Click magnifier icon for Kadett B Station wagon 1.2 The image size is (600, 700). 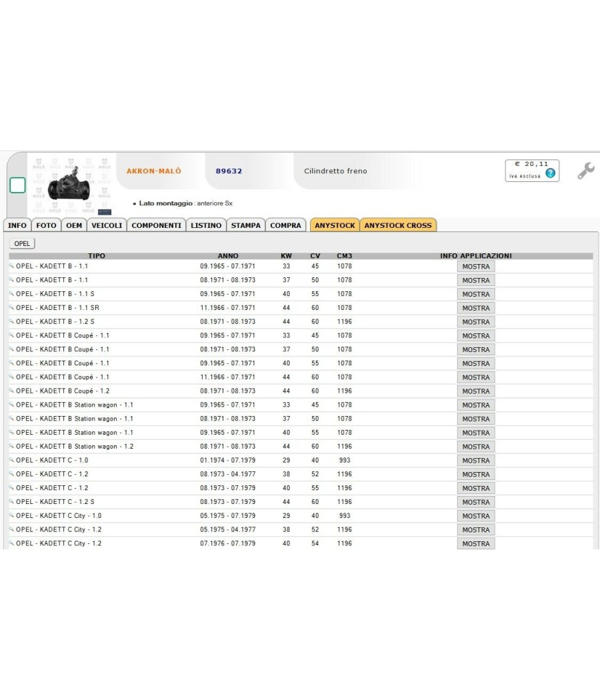click(x=11, y=446)
